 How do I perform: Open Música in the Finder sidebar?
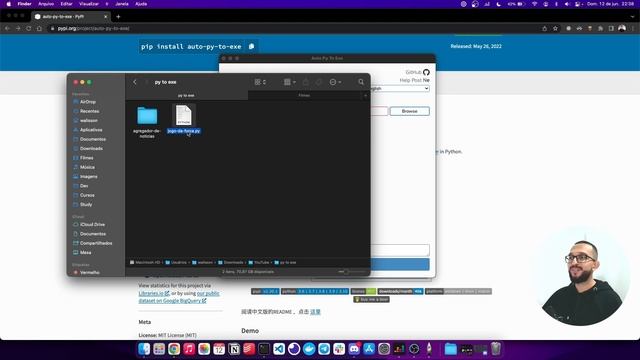click(87, 167)
